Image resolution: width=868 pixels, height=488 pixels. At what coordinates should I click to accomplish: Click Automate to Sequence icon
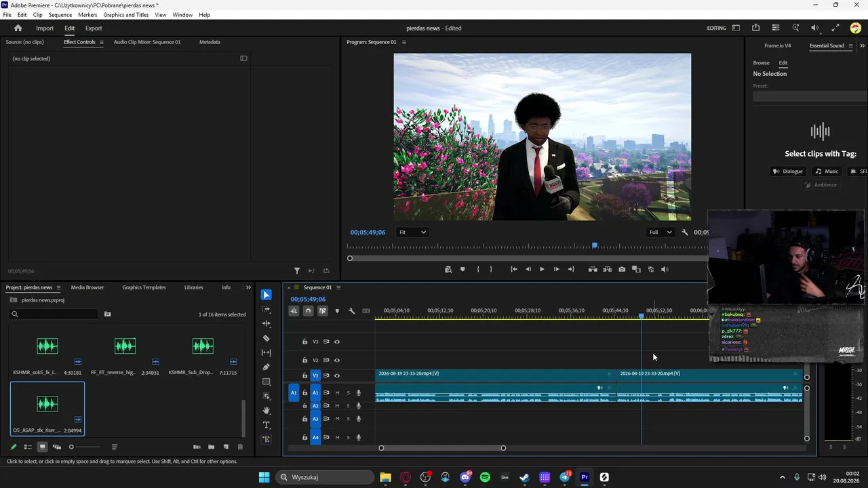[197, 447]
